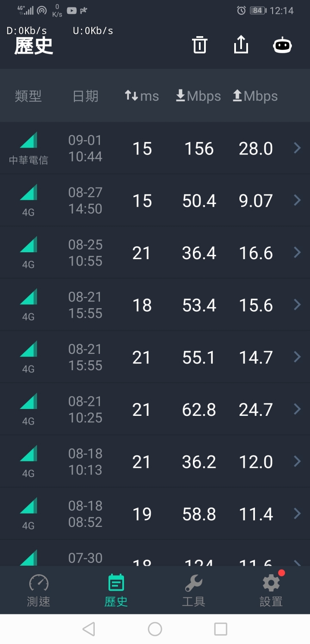Tap 4G signal icon for 08-27 test
Image resolution: width=310 pixels, height=644 pixels.
[28, 192]
